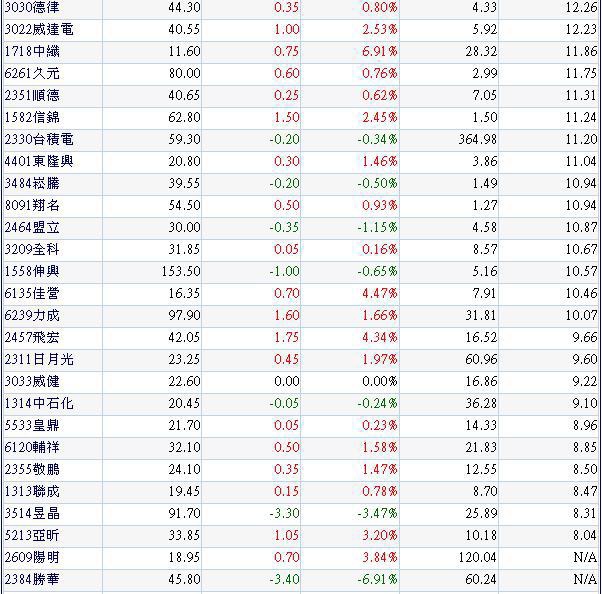This screenshot has width=602, height=594.
Task: Click percent change 3.20% of 亞昕
Action: point(380,535)
